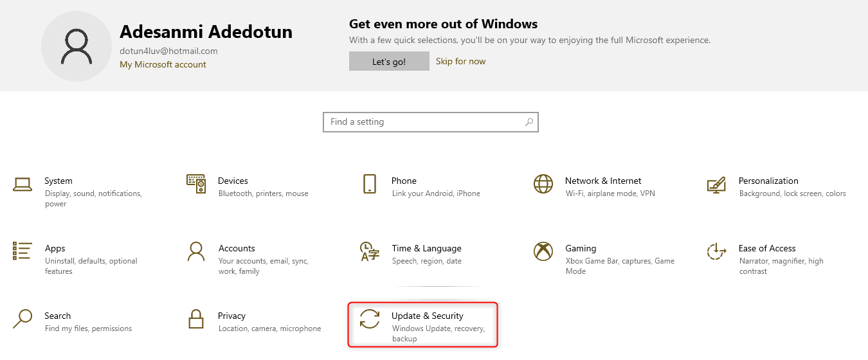Click 'Get even more out of Windows' heading
Image resolution: width=868 pixels, height=360 pixels.
[x=443, y=24]
